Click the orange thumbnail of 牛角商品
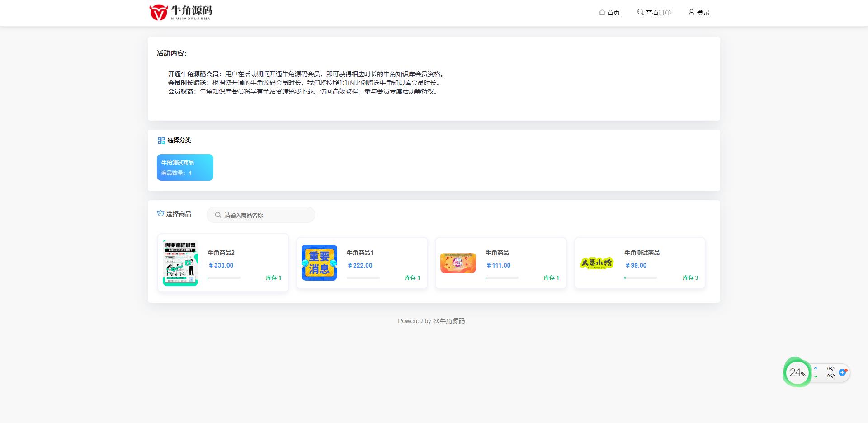Screen dimensions: 868x423 click(x=458, y=263)
